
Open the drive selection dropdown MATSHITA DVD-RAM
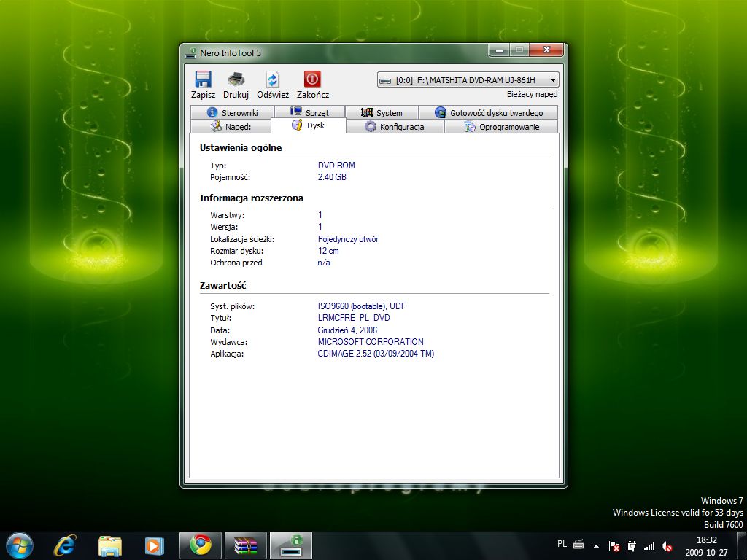pyautogui.click(x=468, y=80)
